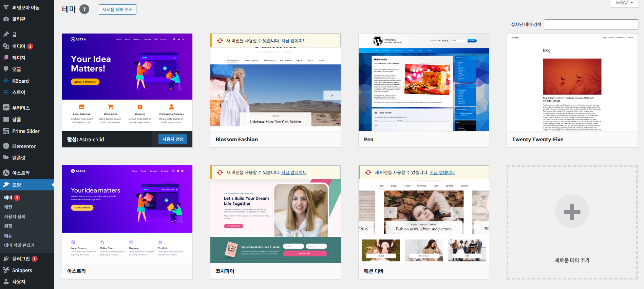644x289 pixels.
Task: Click the Astra-child active theme screenshot
Action: point(127,82)
